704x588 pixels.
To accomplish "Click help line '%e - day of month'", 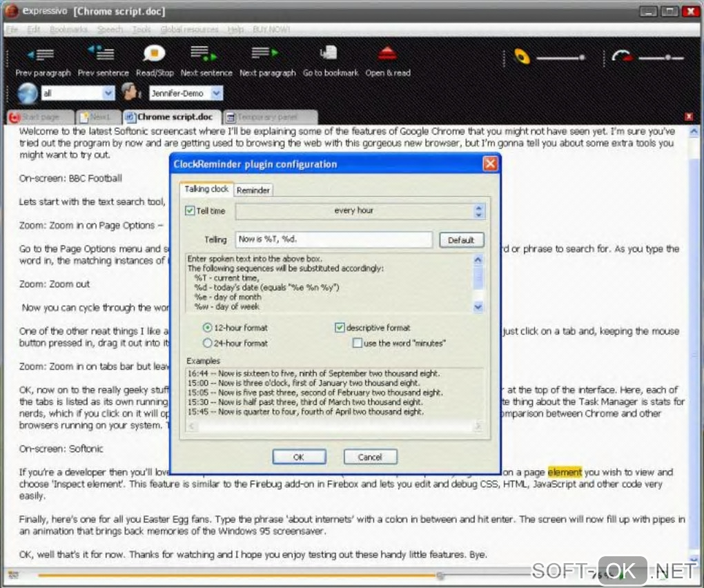I will point(228,297).
